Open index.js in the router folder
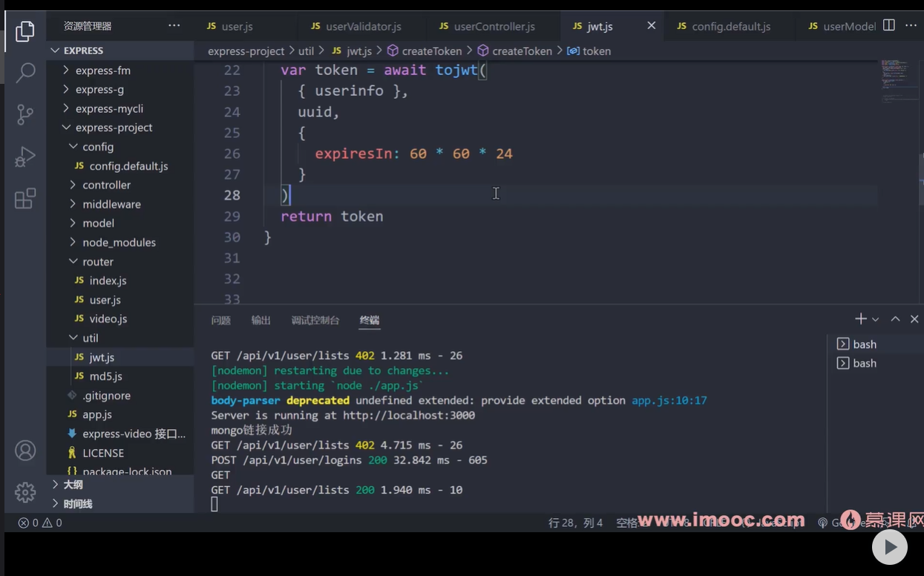924x576 pixels. (120, 281)
